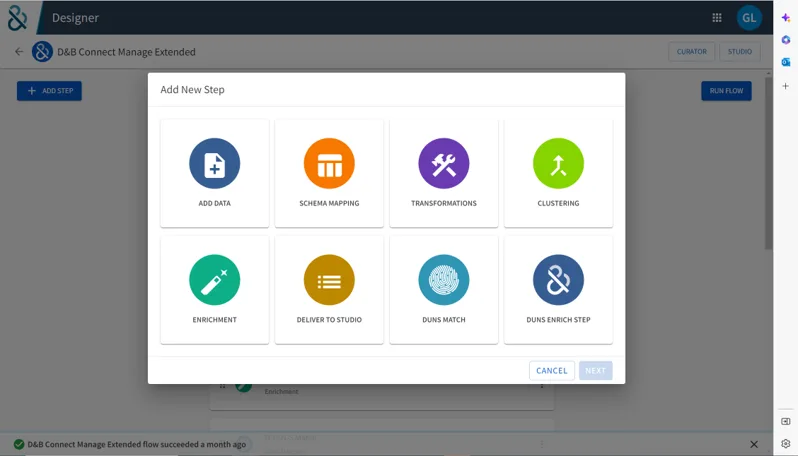Select the DUNS Enrich Step icon

tap(558, 280)
